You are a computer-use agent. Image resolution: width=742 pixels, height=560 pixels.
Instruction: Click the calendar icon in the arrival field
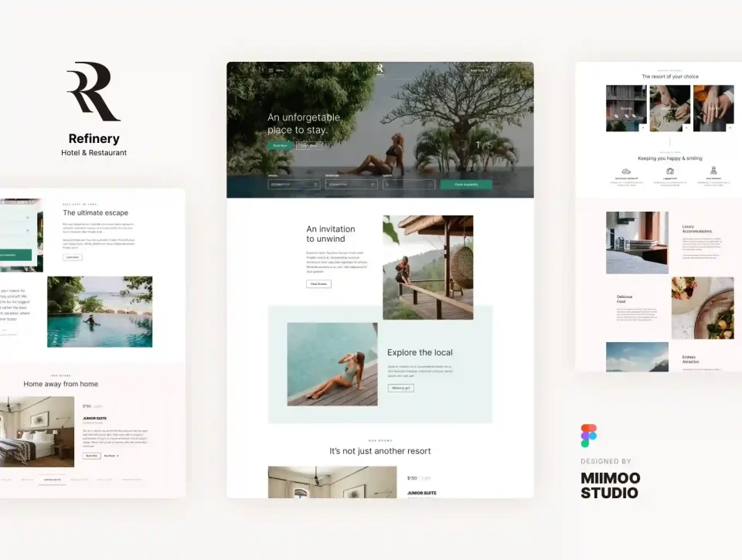[x=315, y=185]
